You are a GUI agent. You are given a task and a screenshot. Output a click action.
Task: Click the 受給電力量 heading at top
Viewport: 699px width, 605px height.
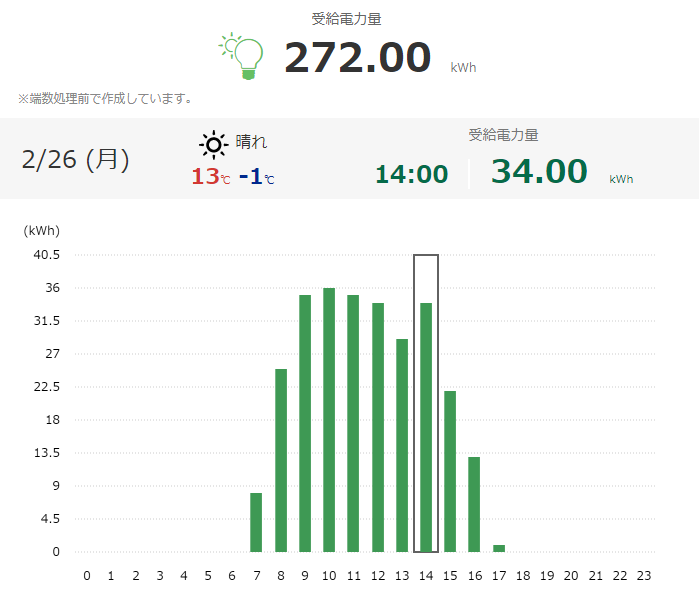(346, 19)
